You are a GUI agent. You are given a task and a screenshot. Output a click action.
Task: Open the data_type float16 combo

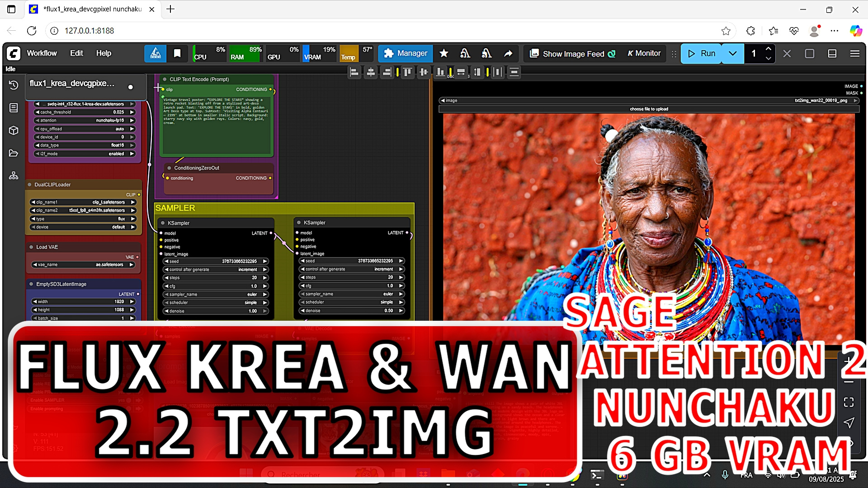coord(85,145)
